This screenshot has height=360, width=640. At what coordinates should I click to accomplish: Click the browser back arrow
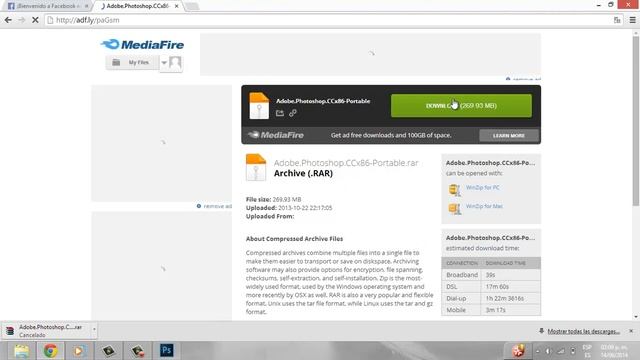(8, 20)
